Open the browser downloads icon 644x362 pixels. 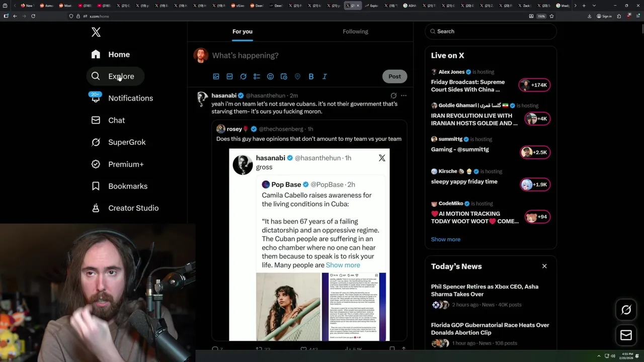click(589, 16)
